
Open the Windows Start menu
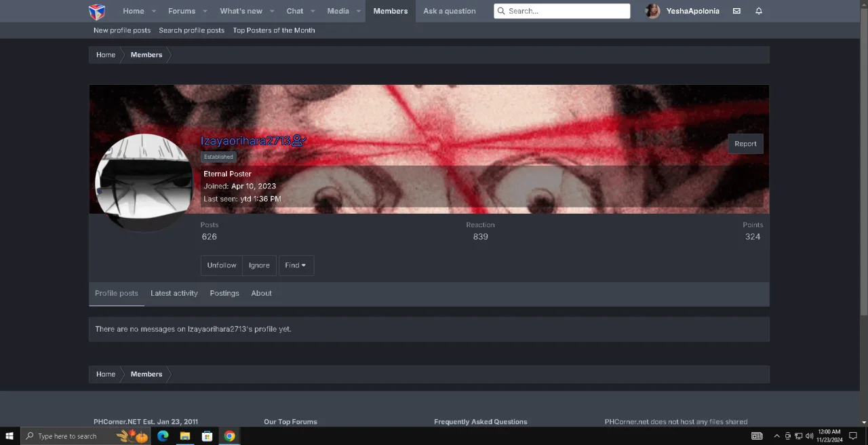9,436
